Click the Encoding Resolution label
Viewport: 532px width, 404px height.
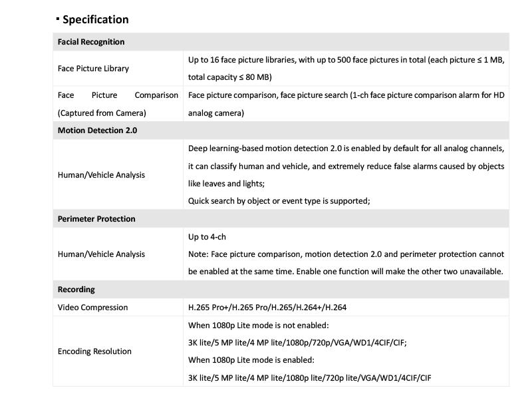click(94, 351)
